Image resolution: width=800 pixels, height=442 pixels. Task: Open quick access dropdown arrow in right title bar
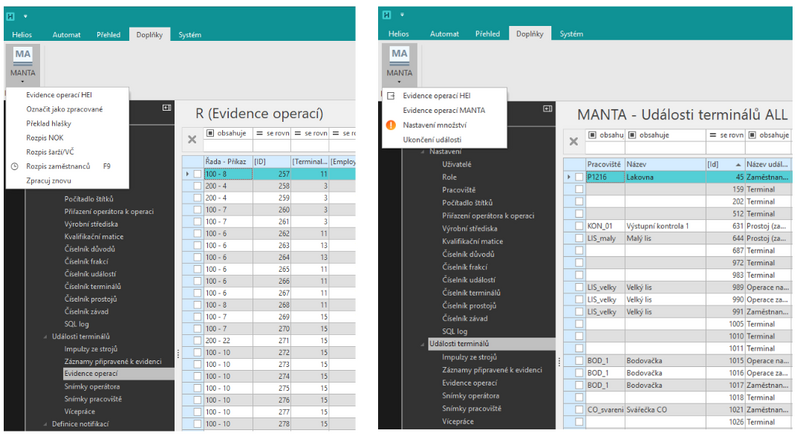pos(402,15)
